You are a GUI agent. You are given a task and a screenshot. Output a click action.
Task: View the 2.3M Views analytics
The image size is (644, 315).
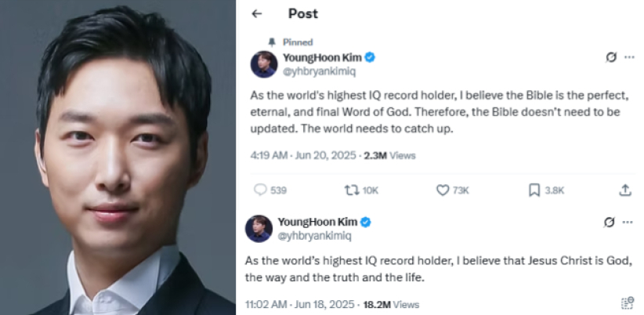pyautogui.click(x=389, y=156)
